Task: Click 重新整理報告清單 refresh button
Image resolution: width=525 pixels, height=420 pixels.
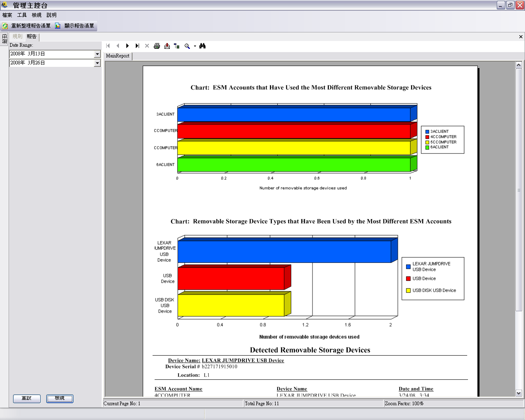Action: [x=27, y=26]
